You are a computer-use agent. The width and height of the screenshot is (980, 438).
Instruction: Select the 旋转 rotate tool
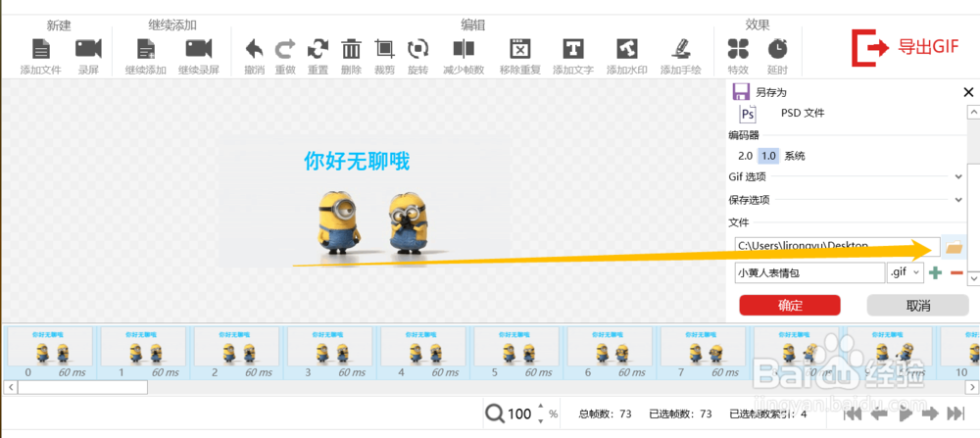coord(417,49)
